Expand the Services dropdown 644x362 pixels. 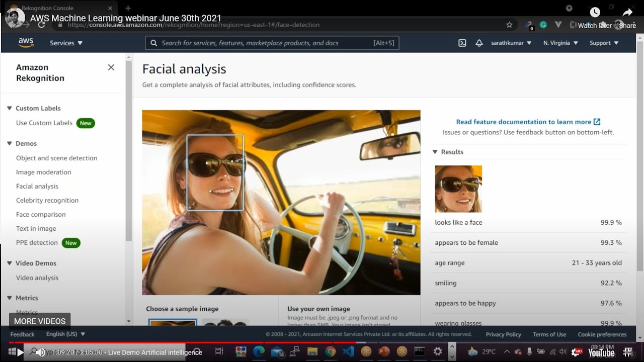click(x=66, y=43)
